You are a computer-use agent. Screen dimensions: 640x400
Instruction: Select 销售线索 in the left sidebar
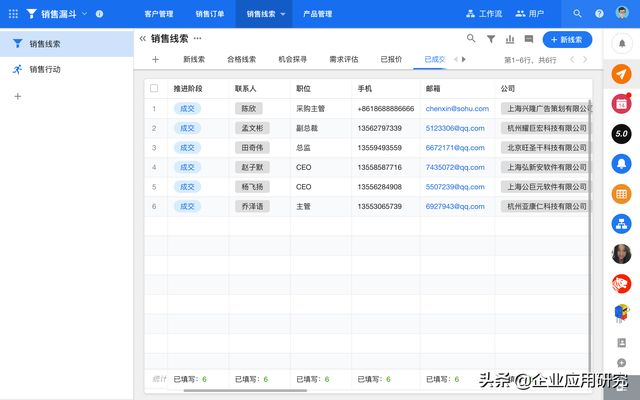pyautogui.click(x=67, y=44)
